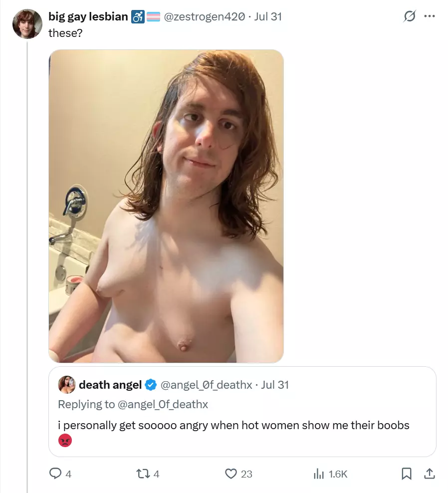The width and height of the screenshot is (448, 493).
Task: Click the quoted post's Jul 31 date
Action: pos(275,385)
